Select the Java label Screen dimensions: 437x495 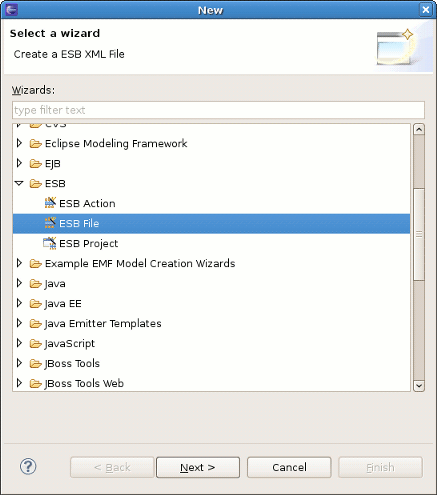point(55,284)
